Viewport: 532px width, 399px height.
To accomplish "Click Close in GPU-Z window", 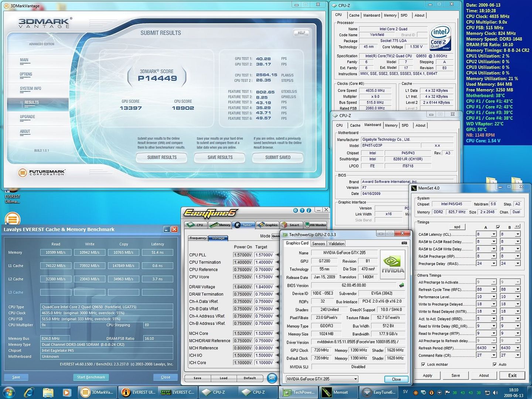I will coord(396,379).
